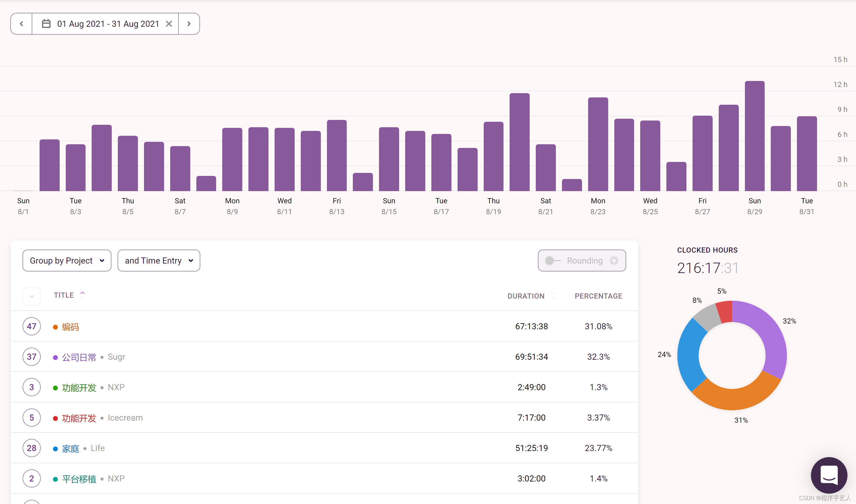Viewport: 856px width, 504px height.
Task: Expand the 28 entries of 家庭
Action: point(32,448)
